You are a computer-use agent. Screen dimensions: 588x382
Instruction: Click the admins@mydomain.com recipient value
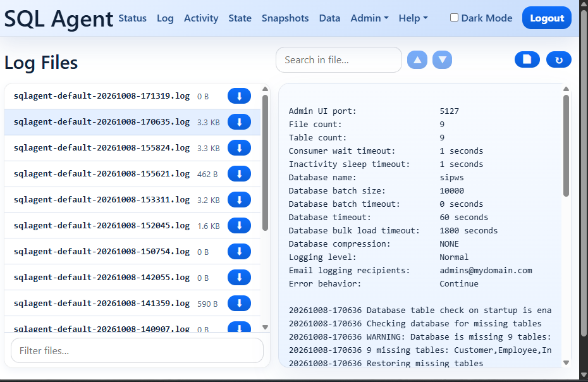486,271
